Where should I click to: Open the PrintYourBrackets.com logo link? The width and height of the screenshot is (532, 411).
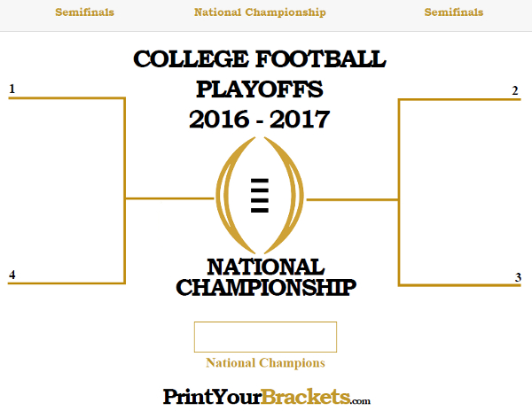click(267, 397)
